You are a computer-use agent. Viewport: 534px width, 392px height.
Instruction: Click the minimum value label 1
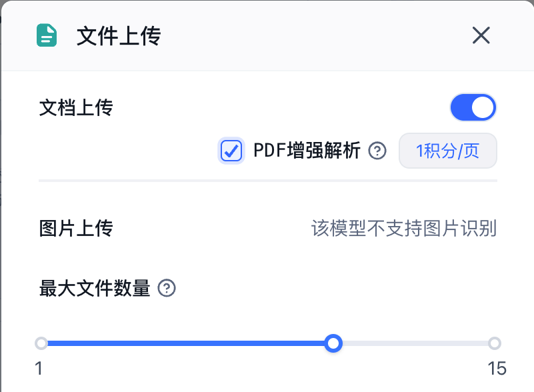39,368
